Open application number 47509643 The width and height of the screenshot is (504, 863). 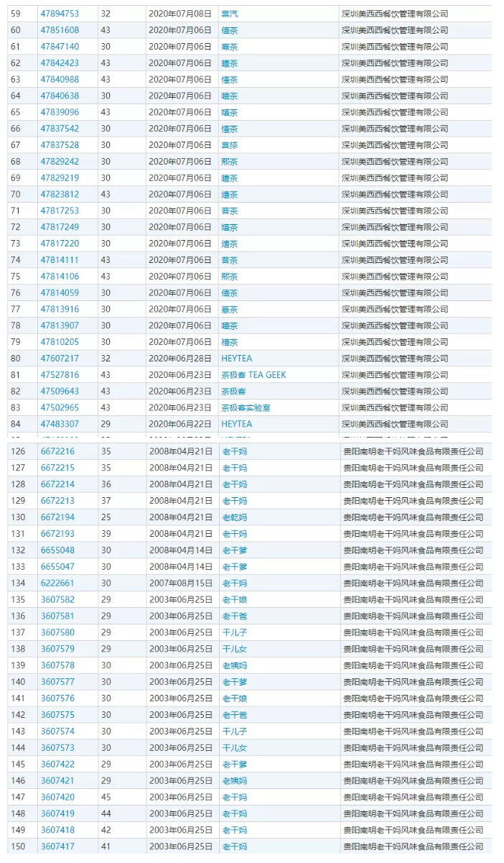point(60,391)
